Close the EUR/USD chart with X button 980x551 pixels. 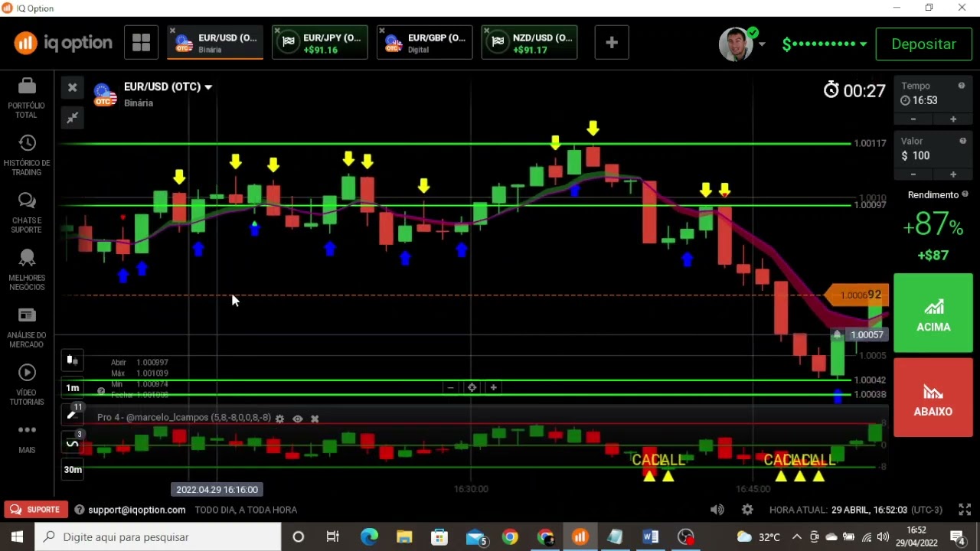click(x=73, y=87)
